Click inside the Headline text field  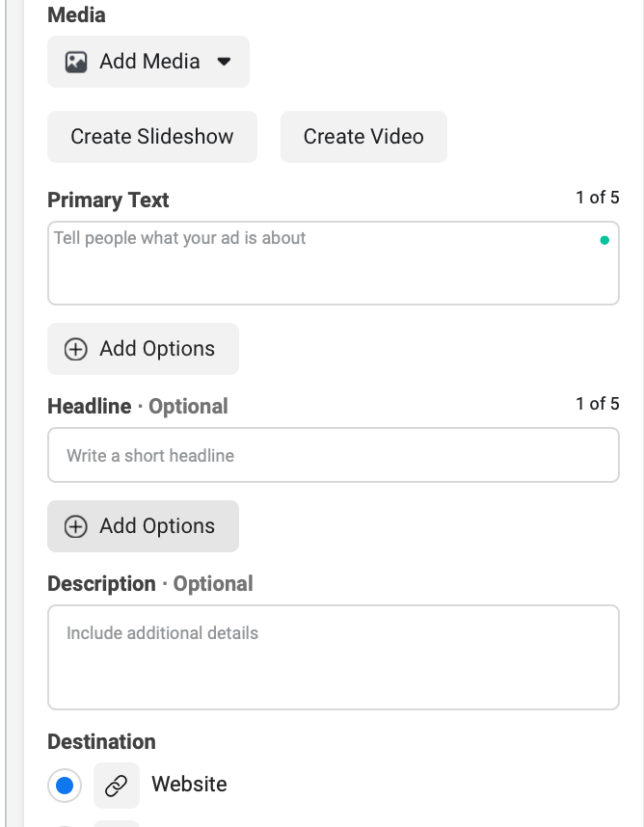click(333, 454)
